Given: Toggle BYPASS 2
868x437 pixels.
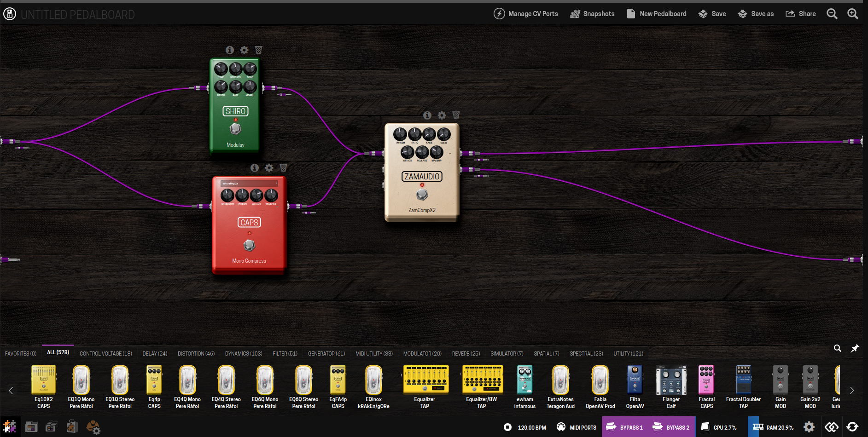Looking at the screenshot, I should [671, 427].
